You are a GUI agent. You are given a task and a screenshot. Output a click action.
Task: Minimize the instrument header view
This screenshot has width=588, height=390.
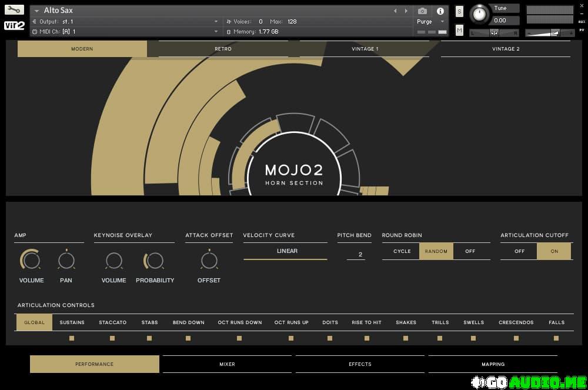(582, 14)
